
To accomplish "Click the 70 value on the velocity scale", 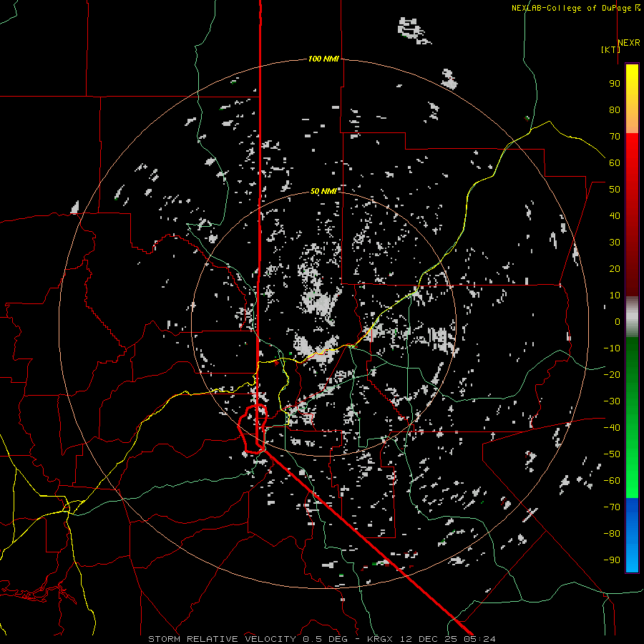I will (615, 137).
